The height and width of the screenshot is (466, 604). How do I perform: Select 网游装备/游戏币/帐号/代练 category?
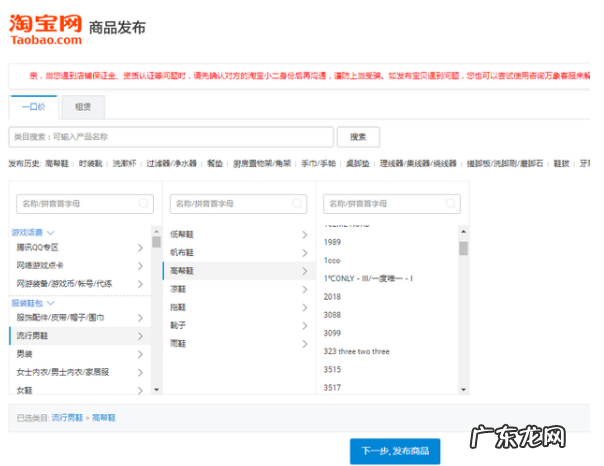point(80,284)
